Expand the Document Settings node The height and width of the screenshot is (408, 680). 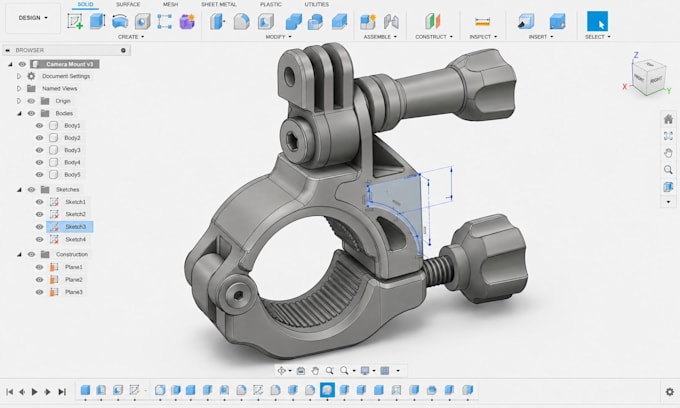tap(19, 76)
